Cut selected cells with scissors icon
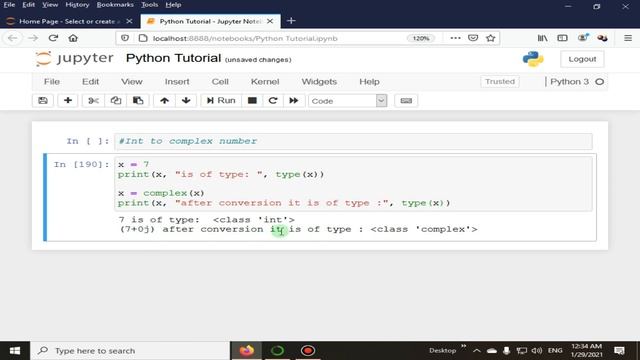 pyautogui.click(x=93, y=100)
